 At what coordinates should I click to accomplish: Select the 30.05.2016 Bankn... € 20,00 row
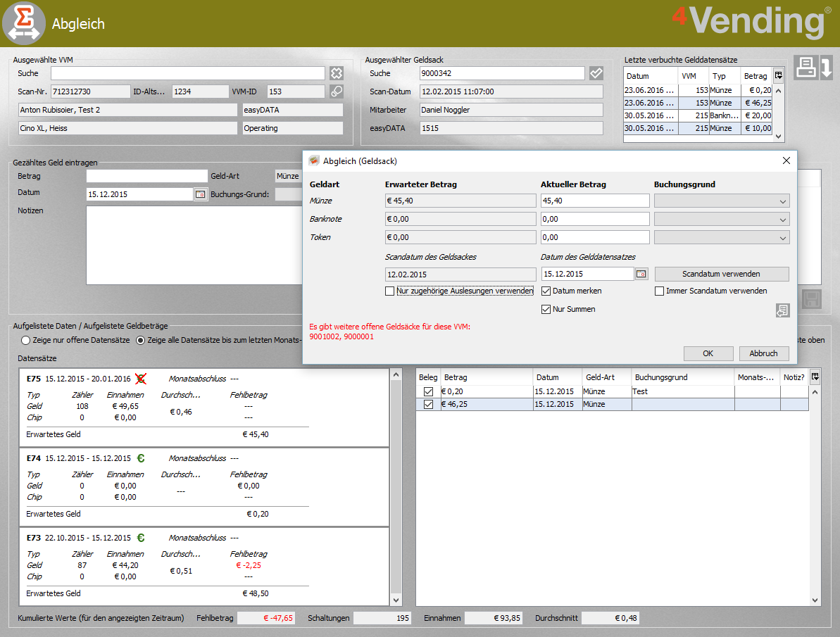point(698,115)
